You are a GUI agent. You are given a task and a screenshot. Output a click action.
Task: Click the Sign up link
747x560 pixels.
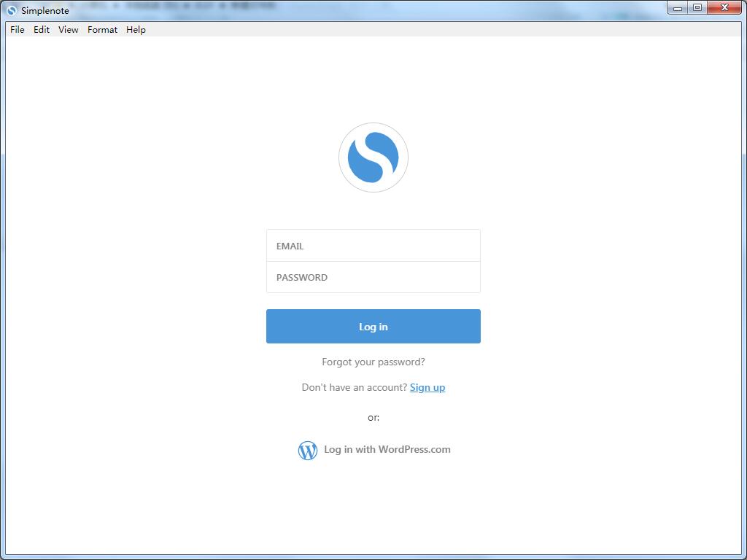[427, 387]
